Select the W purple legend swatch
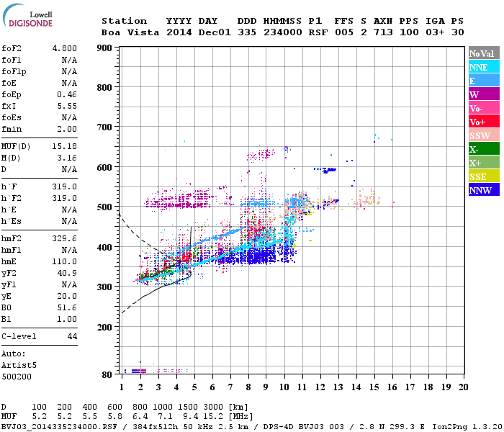Screen dimensions: 504x432 pos(484,94)
